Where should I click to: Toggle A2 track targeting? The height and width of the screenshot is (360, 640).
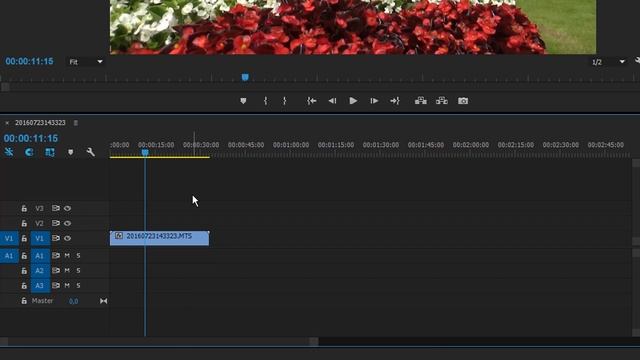[x=40, y=271]
